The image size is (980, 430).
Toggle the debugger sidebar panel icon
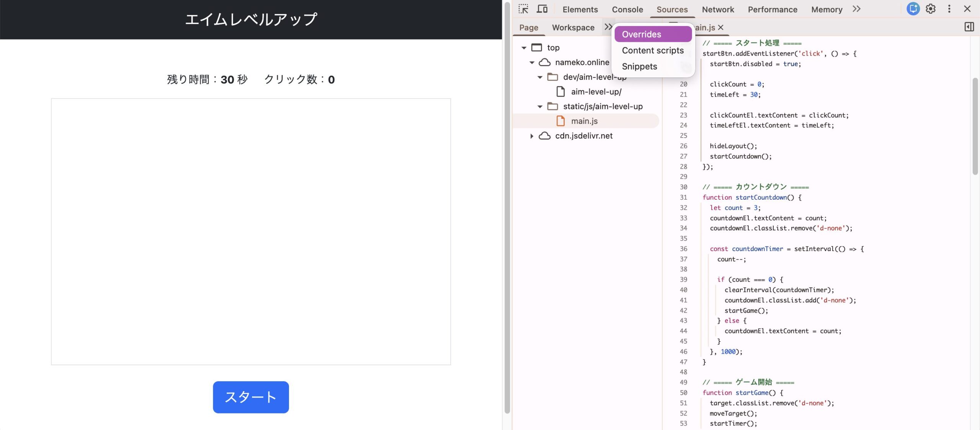coord(969,27)
